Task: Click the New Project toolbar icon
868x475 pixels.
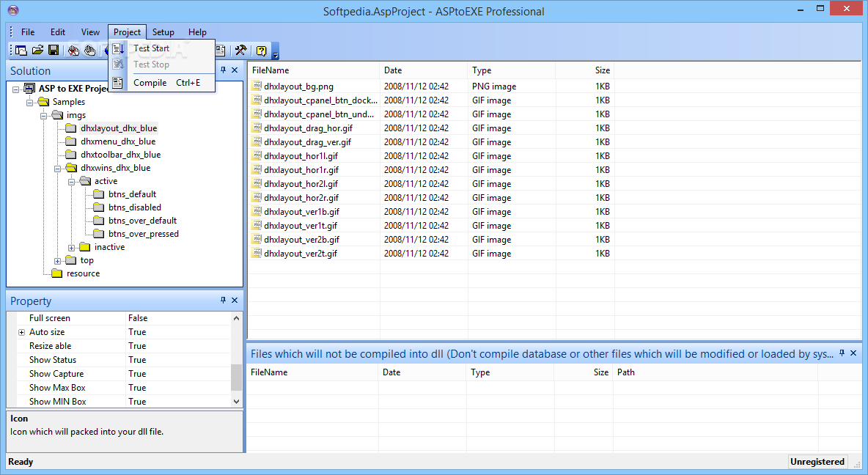Action: point(21,51)
